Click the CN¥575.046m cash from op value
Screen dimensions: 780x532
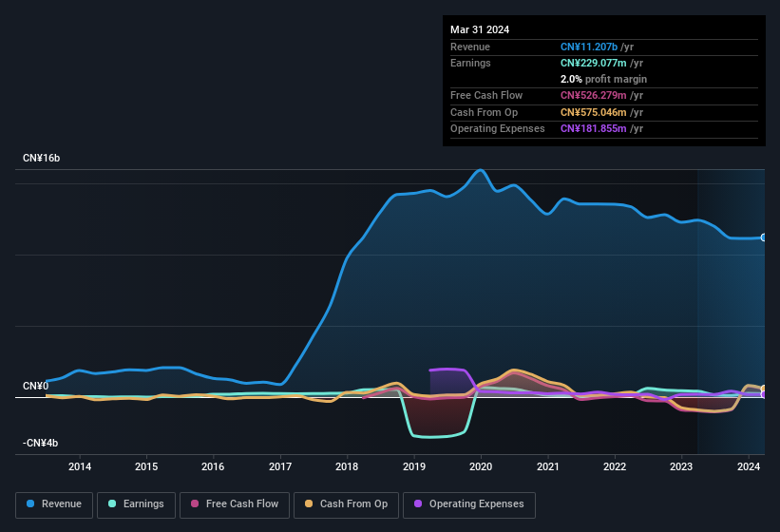coord(594,112)
